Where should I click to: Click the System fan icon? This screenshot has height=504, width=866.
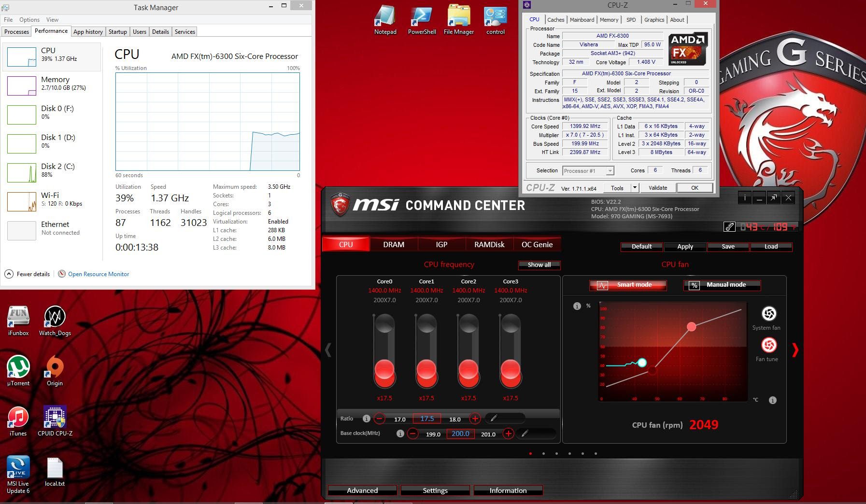(768, 314)
